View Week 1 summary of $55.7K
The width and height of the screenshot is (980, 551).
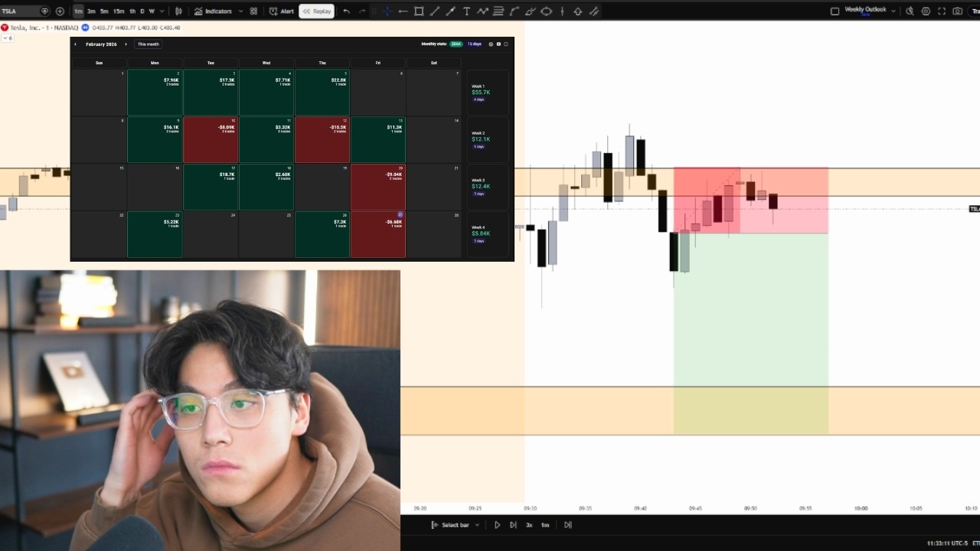(487, 93)
